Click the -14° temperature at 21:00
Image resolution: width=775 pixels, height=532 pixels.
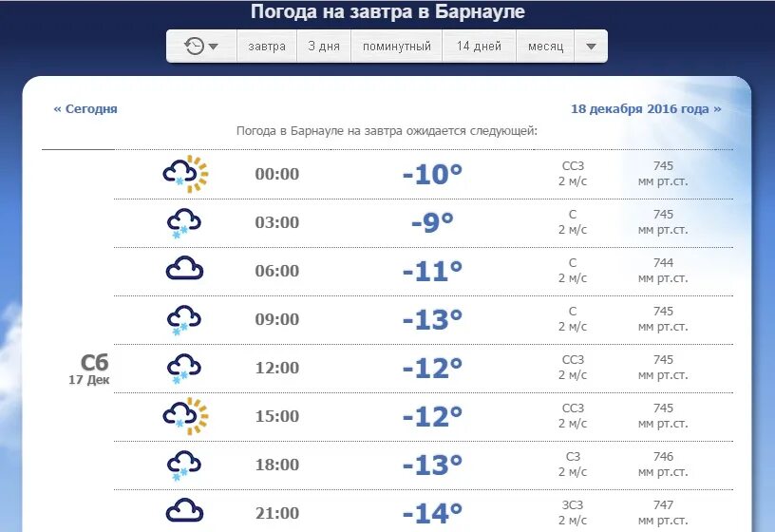pos(432,514)
